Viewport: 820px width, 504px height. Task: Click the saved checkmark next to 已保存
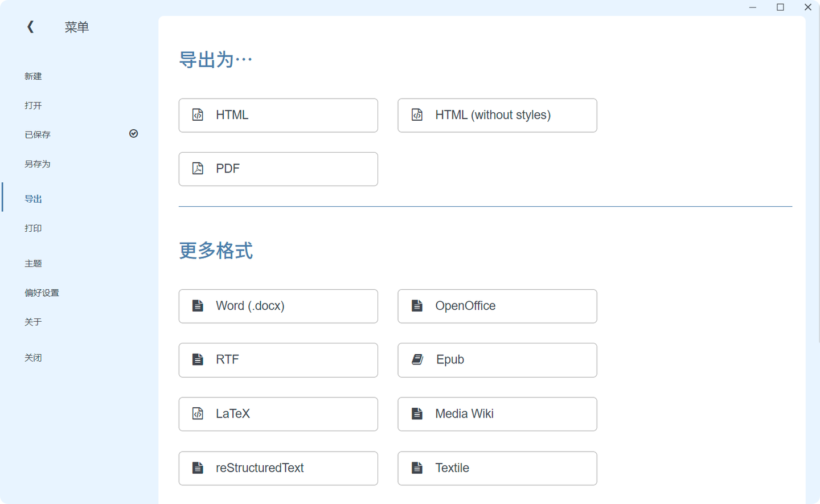tap(133, 133)
